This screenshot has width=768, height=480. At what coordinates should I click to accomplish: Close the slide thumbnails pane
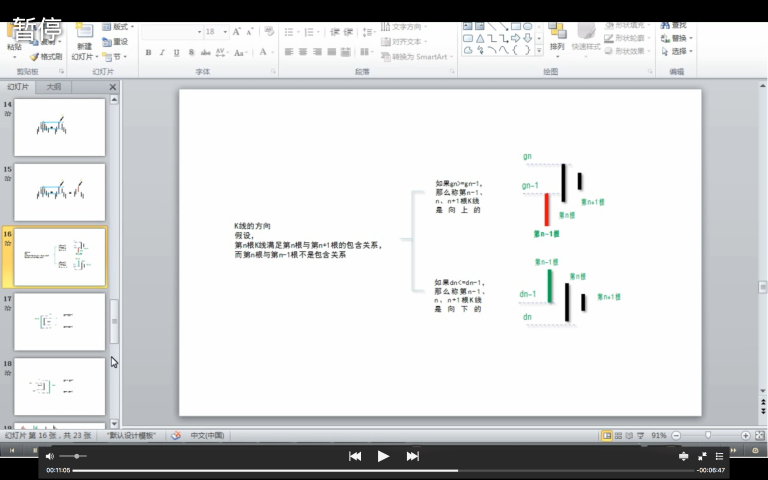tap(112, 87)
